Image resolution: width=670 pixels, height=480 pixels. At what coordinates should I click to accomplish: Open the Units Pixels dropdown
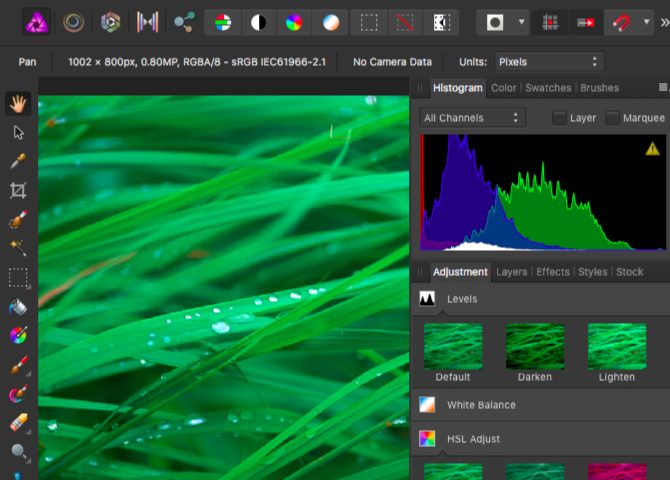tap(549, 62)
